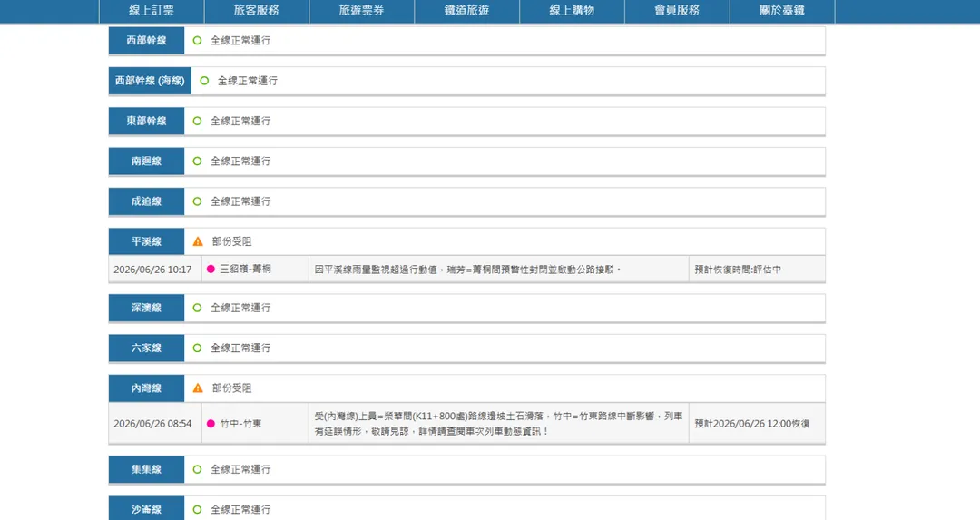The height and width of the screenshot is (520, 980).
Task: Open the 會員服務 menu
Action: pyautogui.click(x=677, y=11)
